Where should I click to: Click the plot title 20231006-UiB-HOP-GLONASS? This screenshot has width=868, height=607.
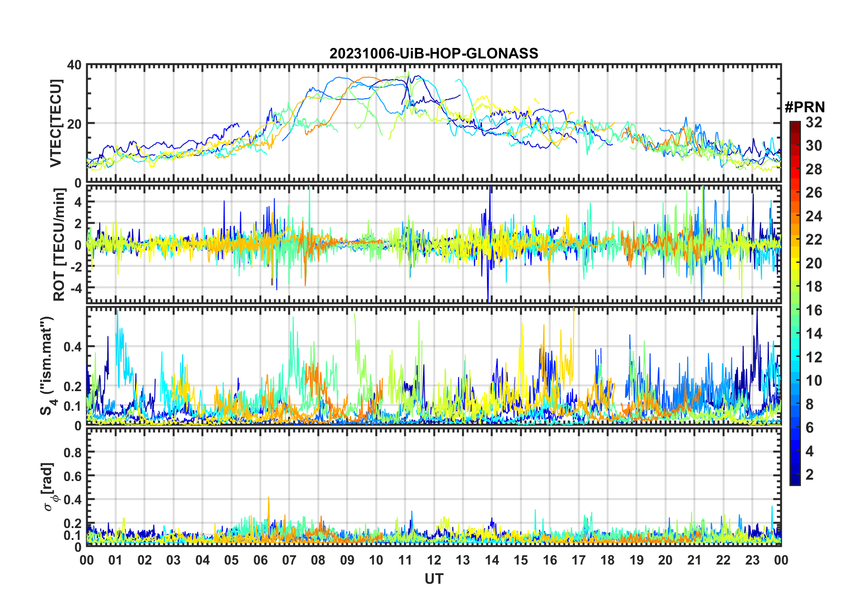click(434, 54)
